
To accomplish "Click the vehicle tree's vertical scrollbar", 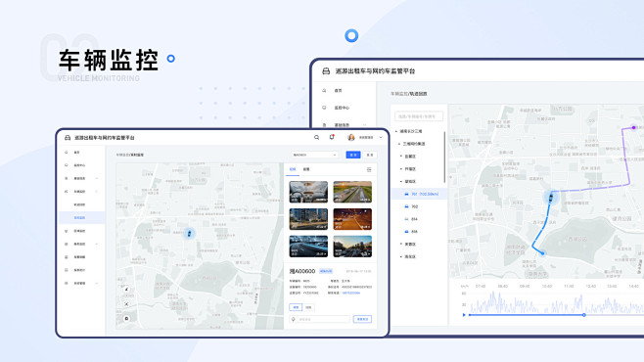I will (x=444, y=157).
